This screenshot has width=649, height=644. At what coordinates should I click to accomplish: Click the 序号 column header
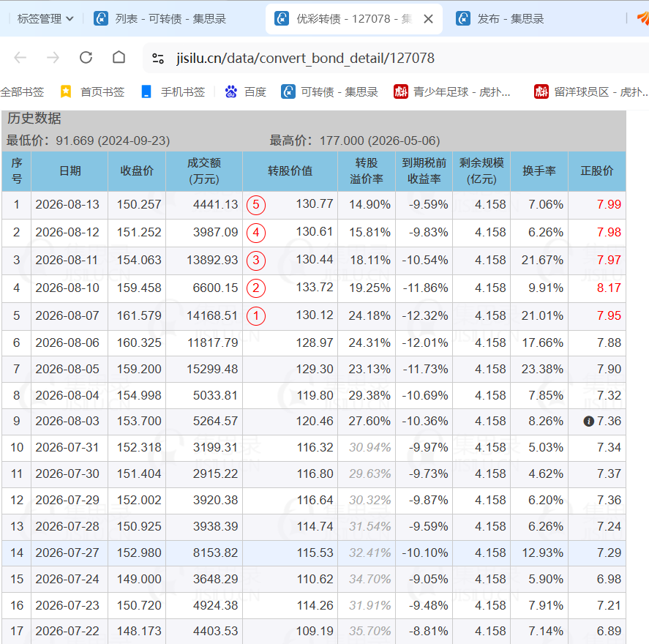[x=17, y=171]
